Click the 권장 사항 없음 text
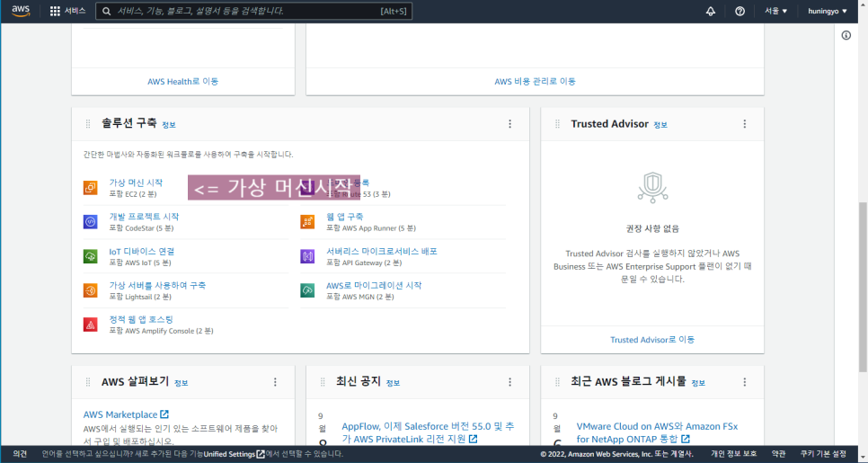The width and height of the screenshot is (868, 463). pos(652,228)
